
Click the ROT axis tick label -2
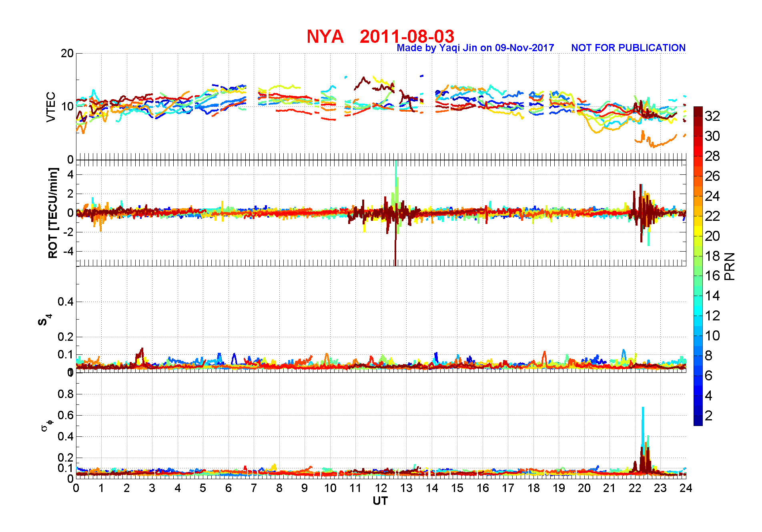(68, 232)
